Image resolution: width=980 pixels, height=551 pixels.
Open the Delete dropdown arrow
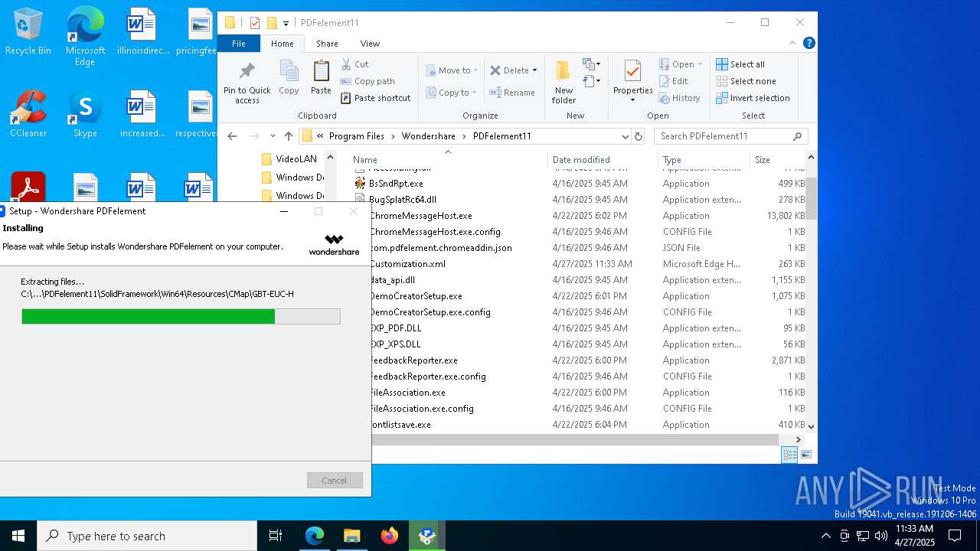(x=534, y=70)
